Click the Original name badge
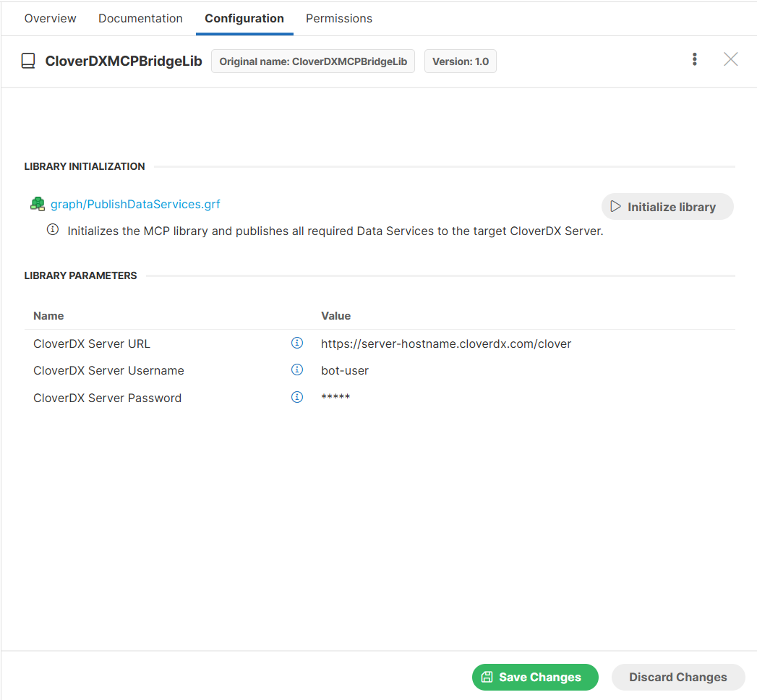This screenshot has height=700, width=757. tap(313, 61)
